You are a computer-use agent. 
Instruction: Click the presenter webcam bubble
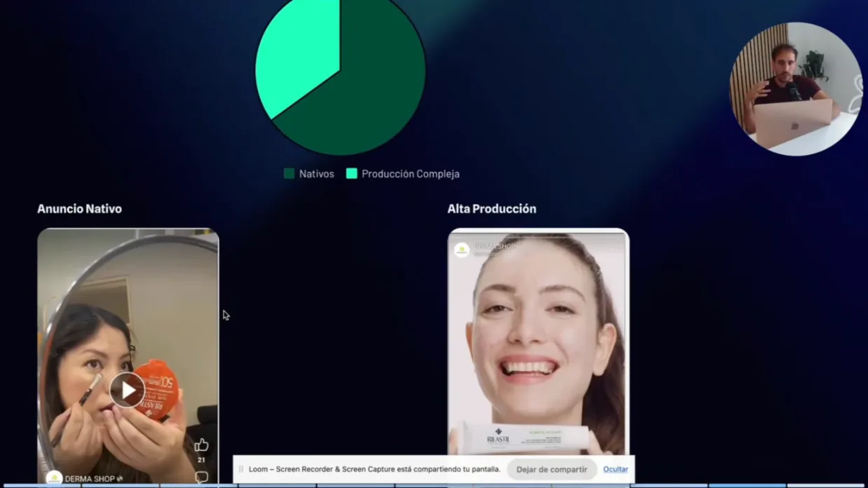796,89
